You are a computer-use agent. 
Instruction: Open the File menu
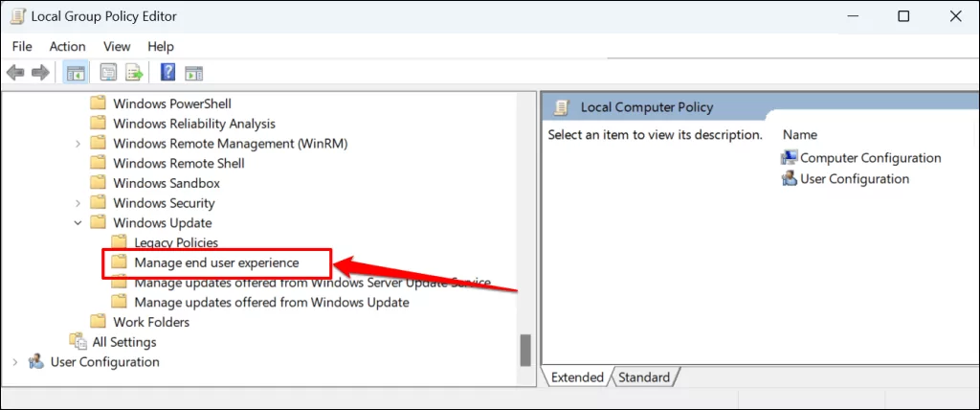(21, 46)
